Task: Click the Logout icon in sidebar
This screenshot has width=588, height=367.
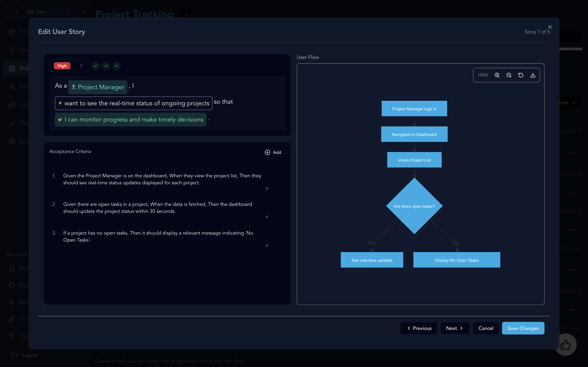Action: click(15, 355)
